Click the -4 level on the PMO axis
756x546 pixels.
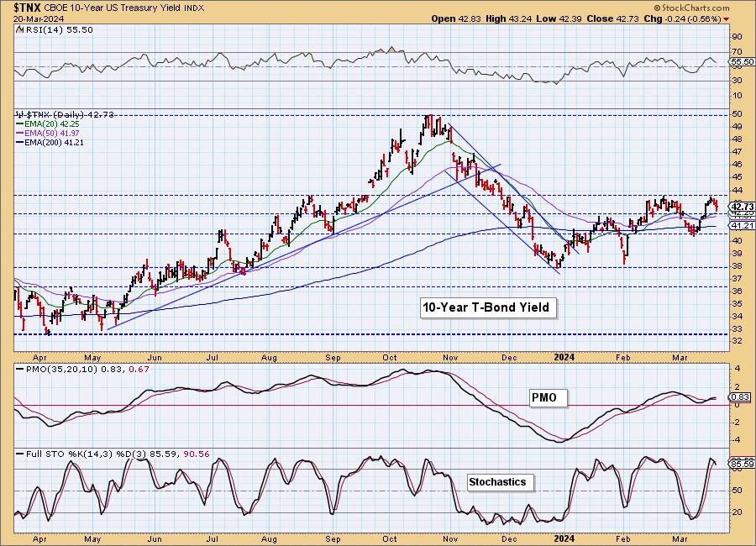737,440
